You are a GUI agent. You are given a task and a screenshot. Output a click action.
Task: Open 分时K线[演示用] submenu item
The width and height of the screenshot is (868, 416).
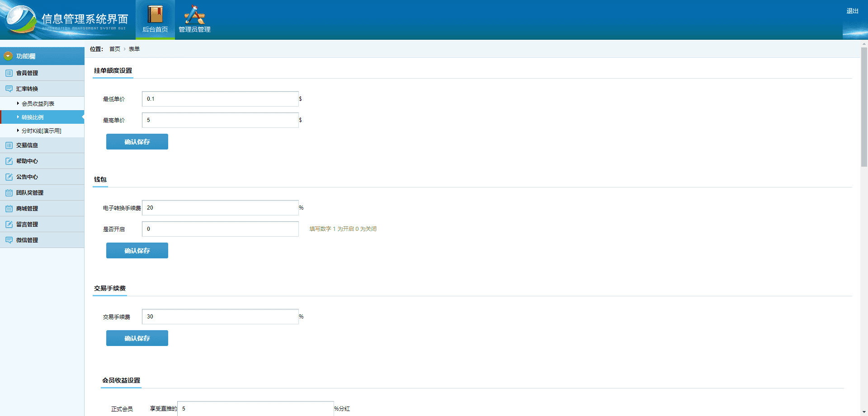click(42, 131)
